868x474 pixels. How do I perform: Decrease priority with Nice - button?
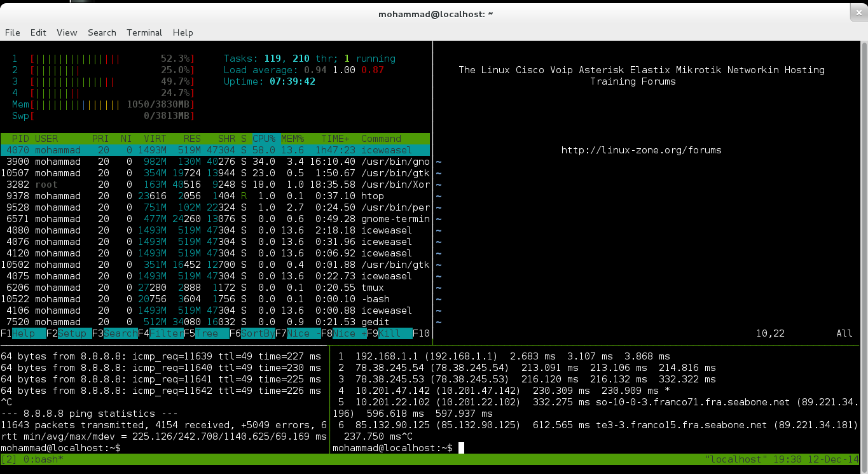303,333
